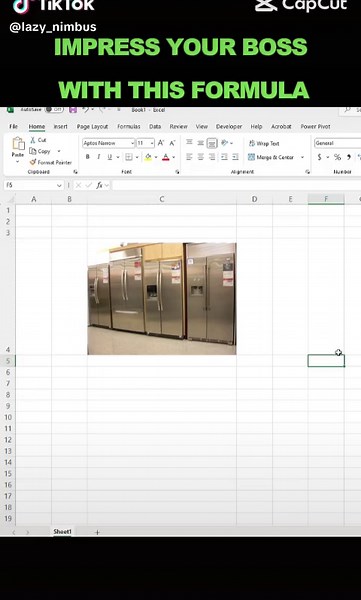
Task: Switch to the Insert tab
Action: click(60, 127)
